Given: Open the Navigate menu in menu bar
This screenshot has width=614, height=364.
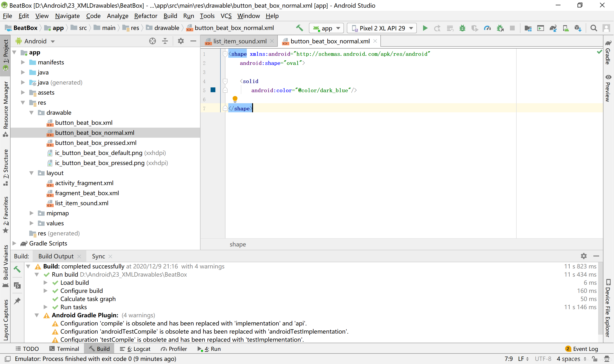Looking at the screenshot, I should (67, 16).
